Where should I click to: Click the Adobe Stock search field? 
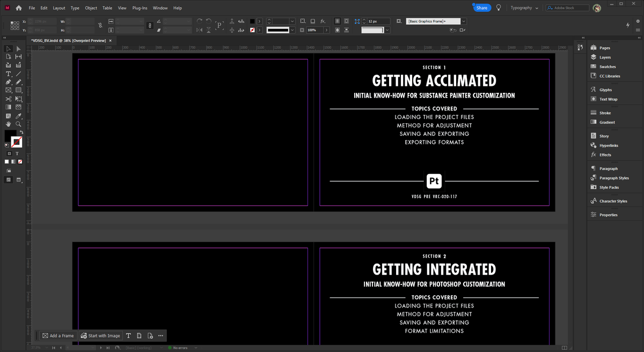[x=567, y=8]
